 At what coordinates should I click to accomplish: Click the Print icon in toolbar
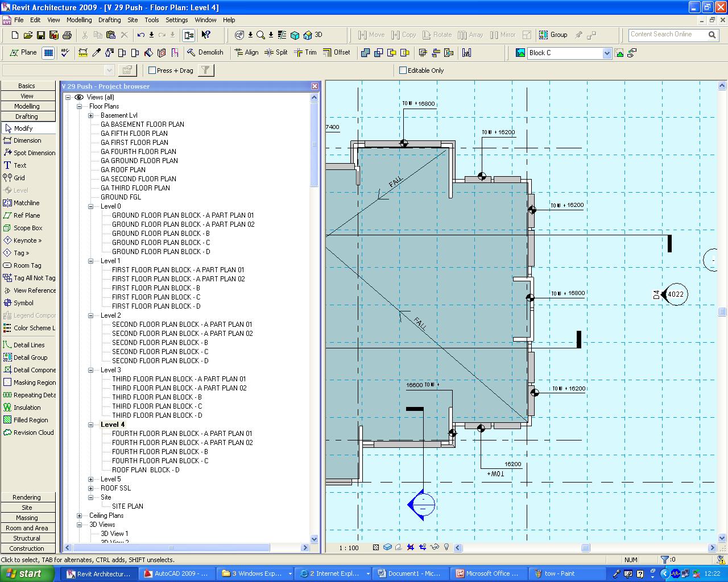click(x=67, y=35)
